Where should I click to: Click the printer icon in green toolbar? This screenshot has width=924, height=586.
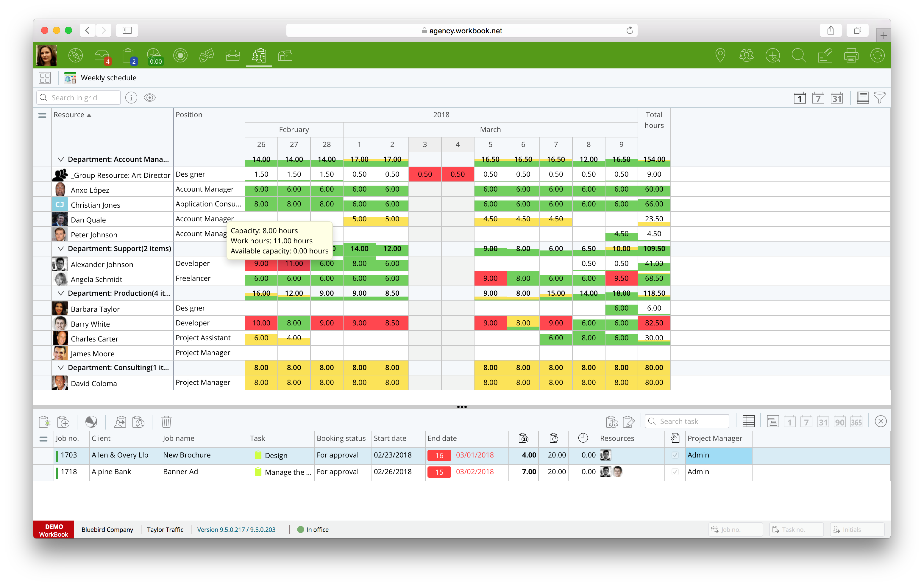pyautogui.click(x=851, y=56)
